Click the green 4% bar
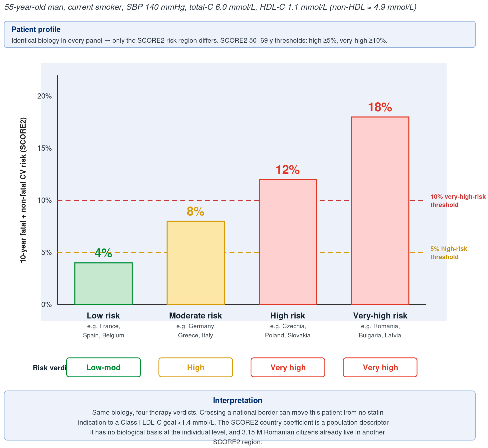Image resolution: width=488 pixels, height=448 pixels. pyautogui.click(x=104, y=284)
